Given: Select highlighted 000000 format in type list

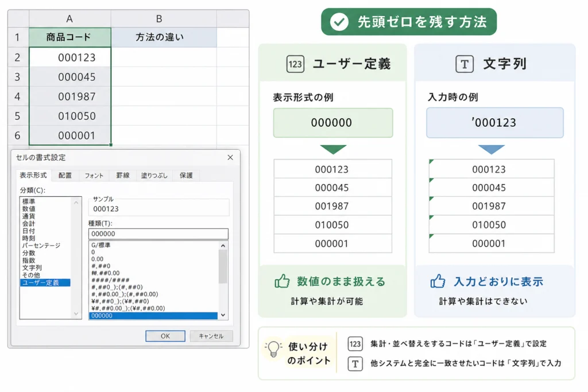Looking at the screenshot, I should pos(154,316).
